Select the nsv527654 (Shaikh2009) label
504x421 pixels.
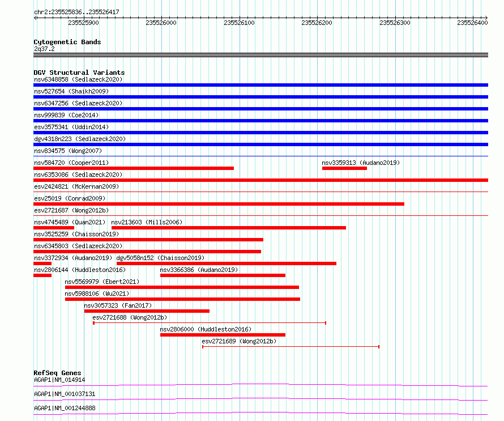(x=71, y=91)
